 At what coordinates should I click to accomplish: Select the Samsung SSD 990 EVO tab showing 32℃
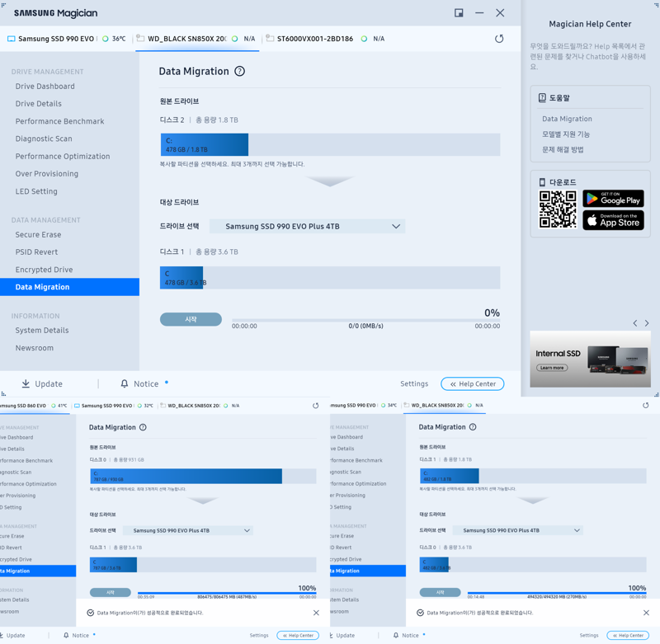(114, 406)
